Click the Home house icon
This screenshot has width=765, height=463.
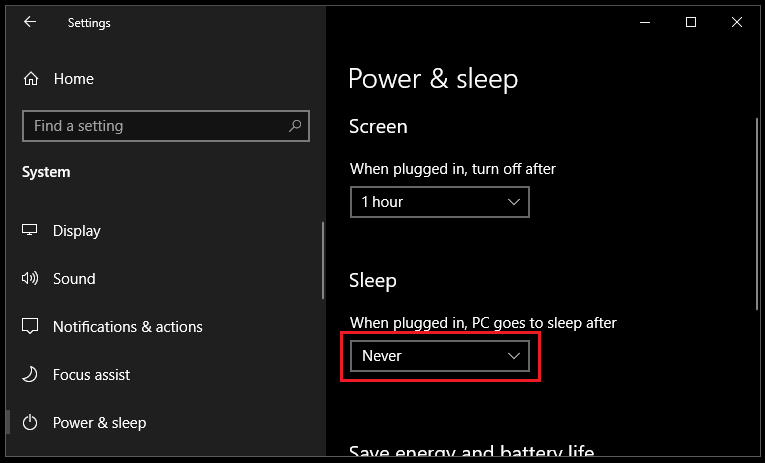point(32,78)
